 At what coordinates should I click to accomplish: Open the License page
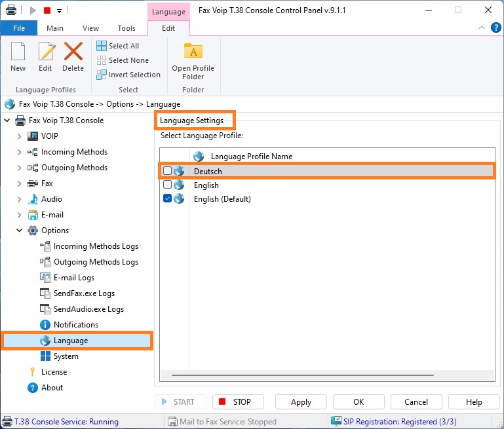coord(54,372)
